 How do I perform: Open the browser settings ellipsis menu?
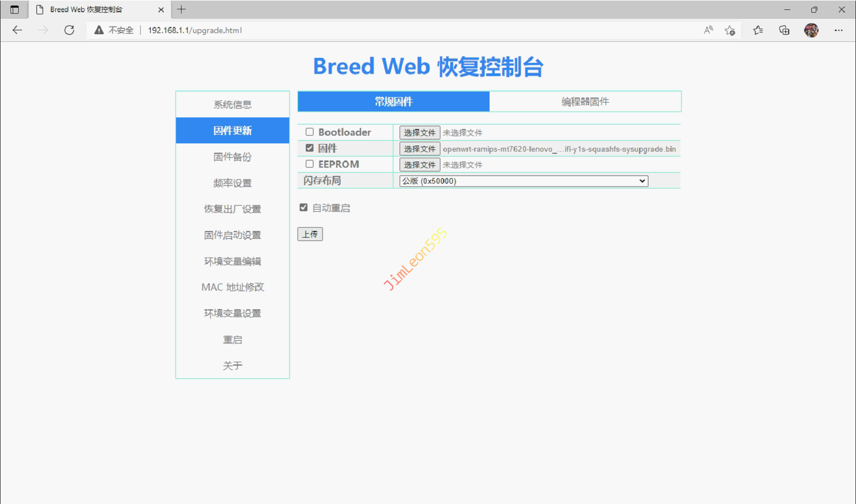click(838, 30)
